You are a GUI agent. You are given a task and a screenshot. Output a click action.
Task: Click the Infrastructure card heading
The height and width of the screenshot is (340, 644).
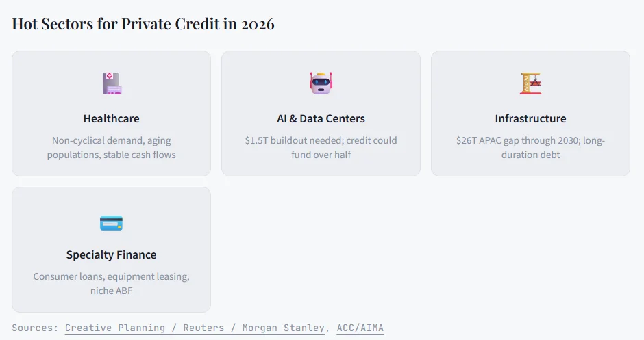530,119
